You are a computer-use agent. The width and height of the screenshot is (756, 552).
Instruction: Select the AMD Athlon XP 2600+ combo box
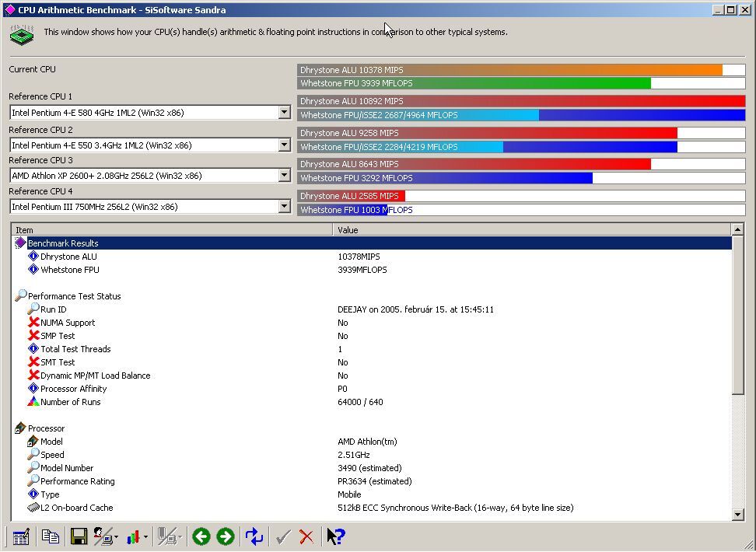pos(150,175)
